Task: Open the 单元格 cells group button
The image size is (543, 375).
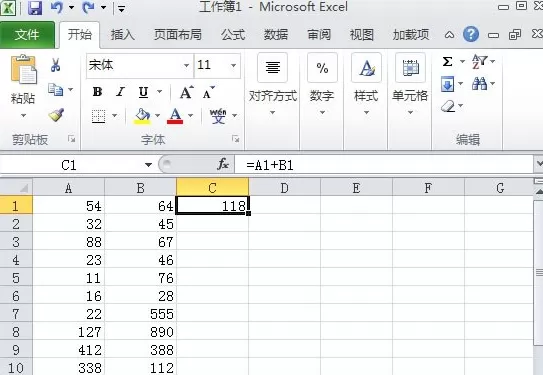Action: 410,85
